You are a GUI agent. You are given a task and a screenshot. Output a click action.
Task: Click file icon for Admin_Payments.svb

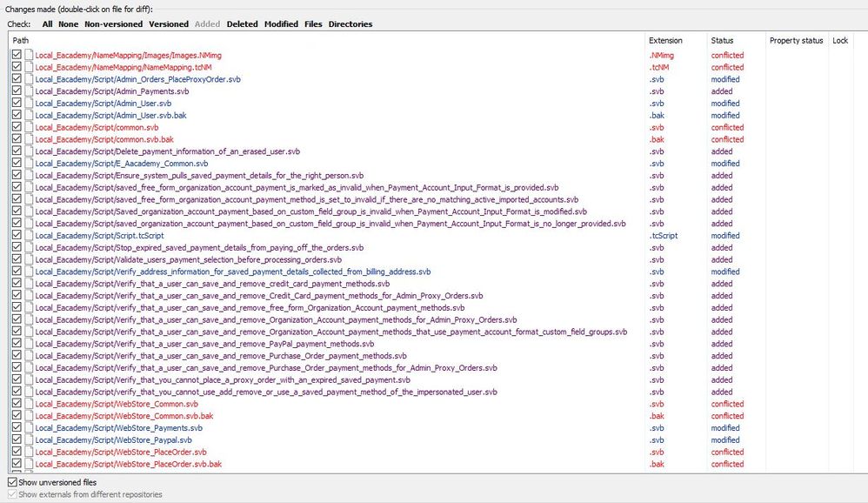(x=29, y=91)
